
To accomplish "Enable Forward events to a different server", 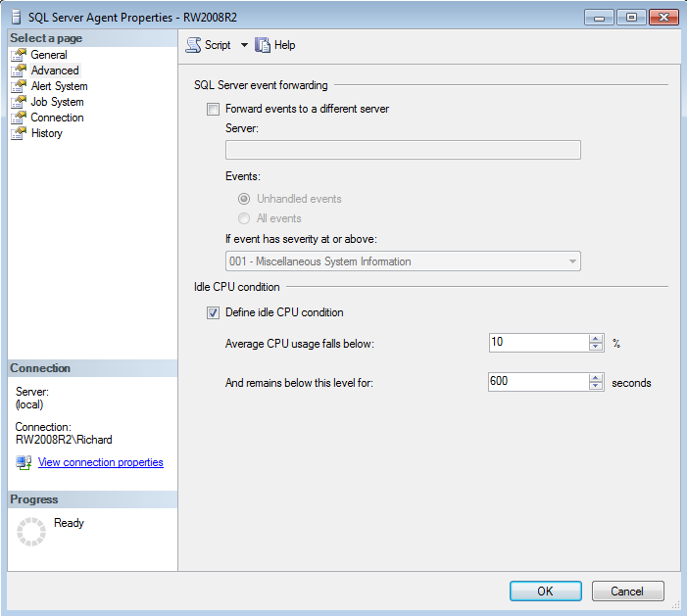I will pyautogui.click(x=213, y=109).
